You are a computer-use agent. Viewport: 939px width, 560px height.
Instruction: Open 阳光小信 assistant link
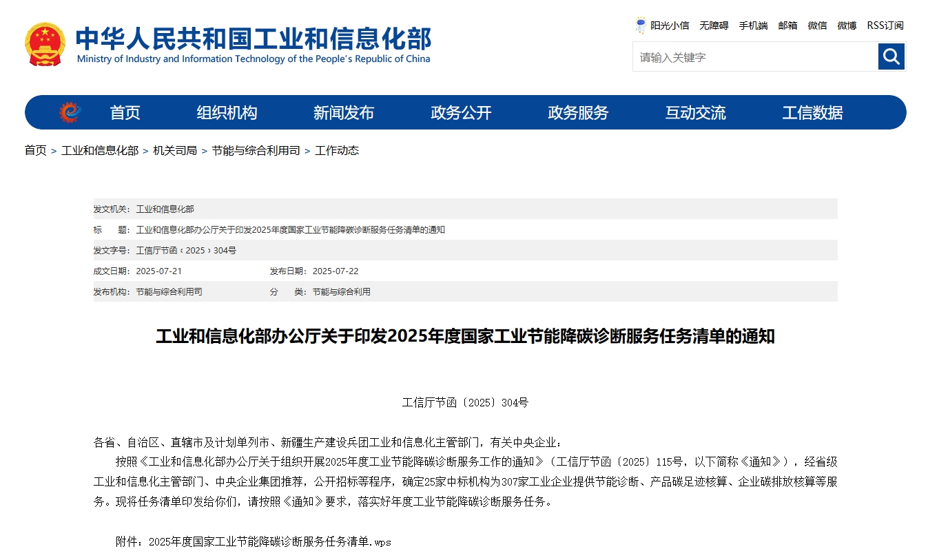click(670, 25)
